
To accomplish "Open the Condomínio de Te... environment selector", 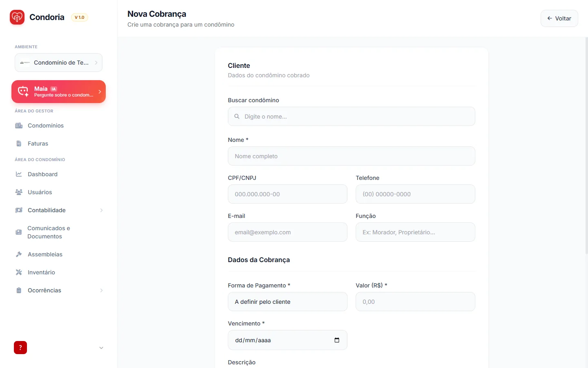I will [59, 63].
